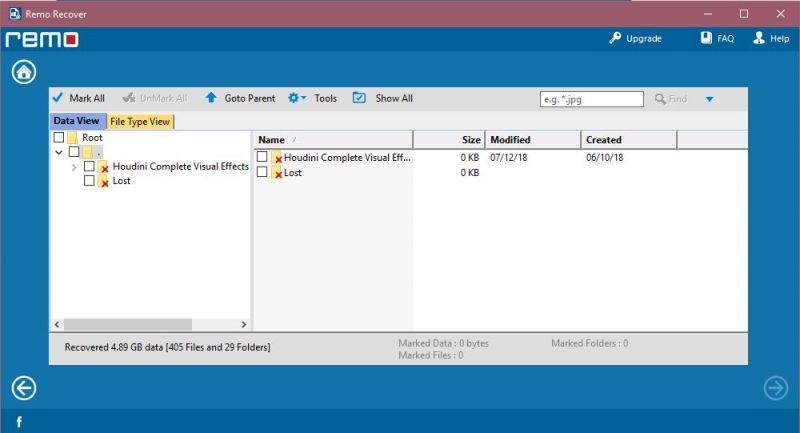Check the Lost row checkbox in file list
Image resolution: width=800 pixels, height=433 pixels.
262,172
